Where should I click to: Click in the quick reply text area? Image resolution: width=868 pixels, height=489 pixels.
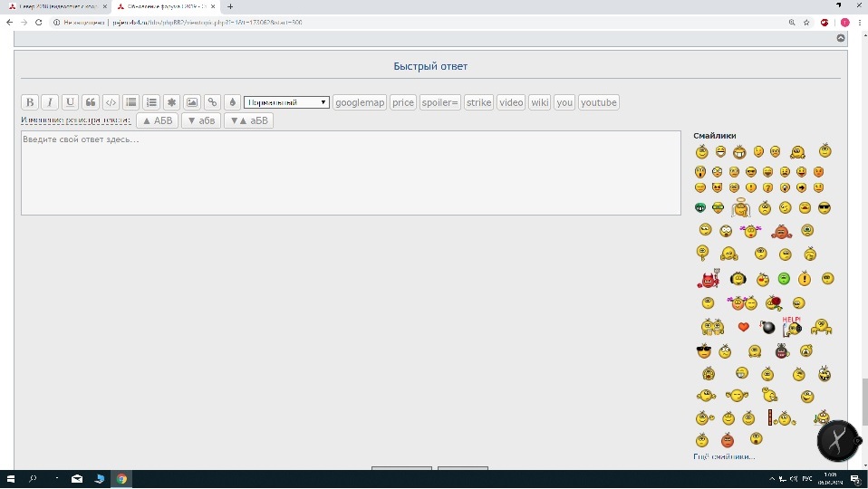click(x=351, y=173)
